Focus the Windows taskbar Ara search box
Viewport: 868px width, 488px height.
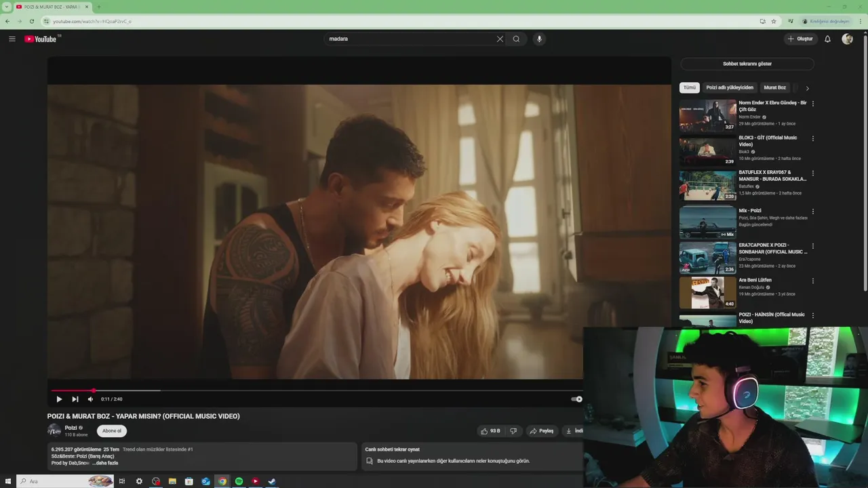[66, 481]
